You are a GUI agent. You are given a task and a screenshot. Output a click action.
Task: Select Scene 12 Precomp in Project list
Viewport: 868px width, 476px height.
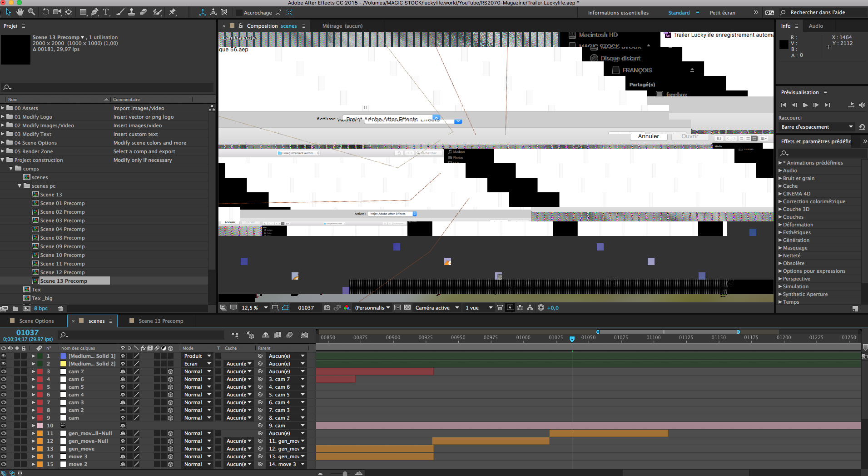62,272
